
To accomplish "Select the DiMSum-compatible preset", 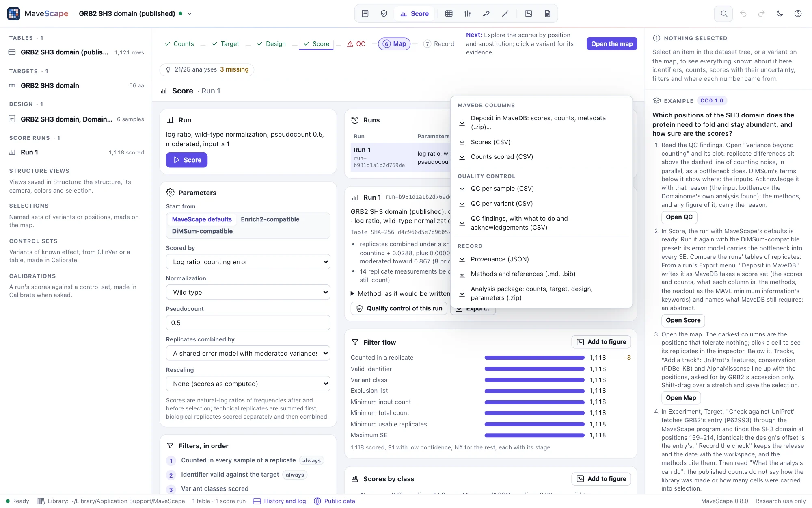I will pyautogui.click(x=202, y=231).
